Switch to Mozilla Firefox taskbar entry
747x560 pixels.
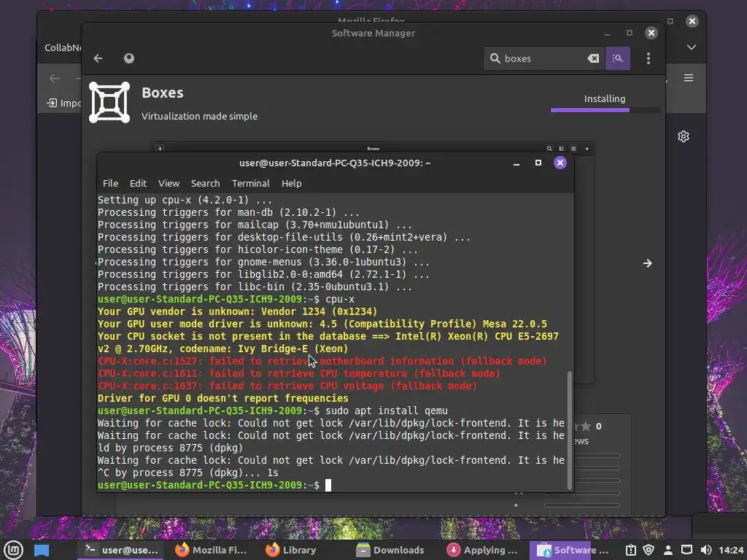[211, 550]
